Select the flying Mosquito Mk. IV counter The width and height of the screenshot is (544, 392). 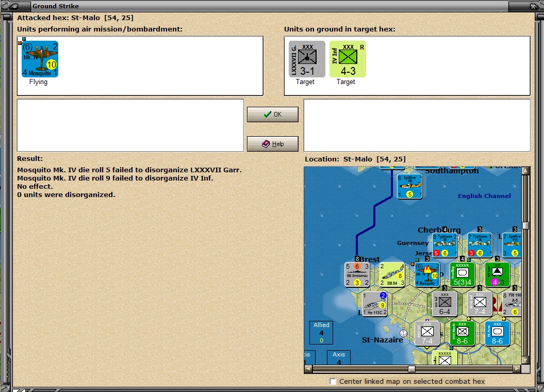(x=40, y=59)
